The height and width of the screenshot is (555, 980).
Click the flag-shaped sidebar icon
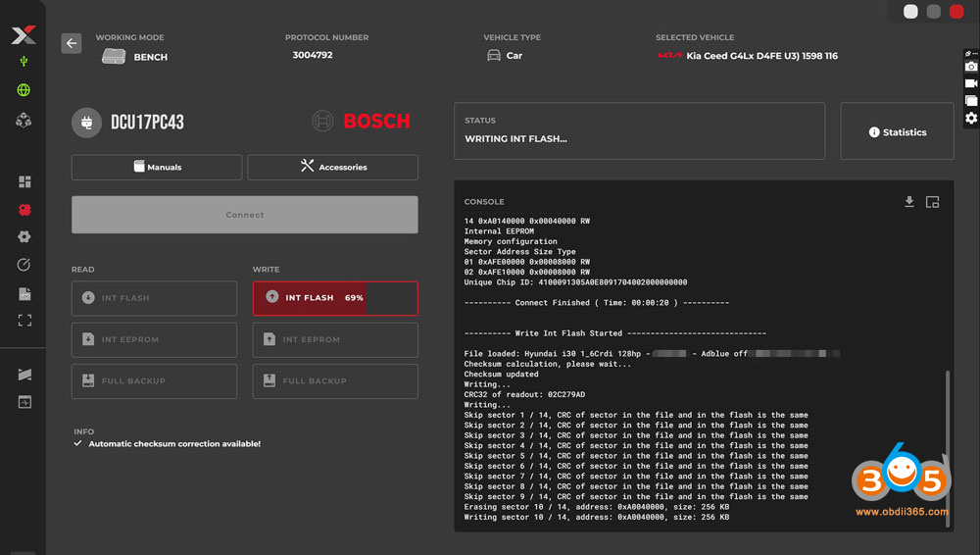(24, 375)
